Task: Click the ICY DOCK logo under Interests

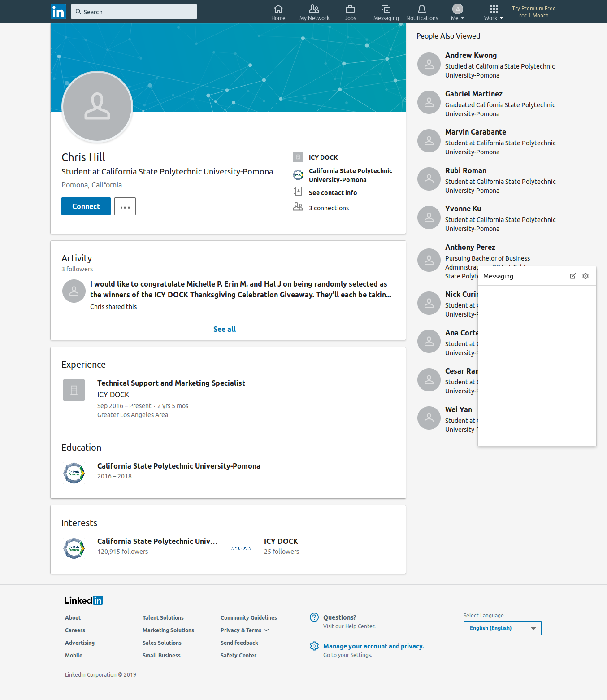Action: 241,548
